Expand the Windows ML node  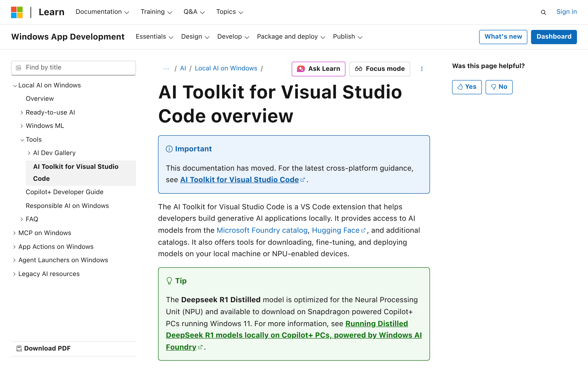pos(22,126)
